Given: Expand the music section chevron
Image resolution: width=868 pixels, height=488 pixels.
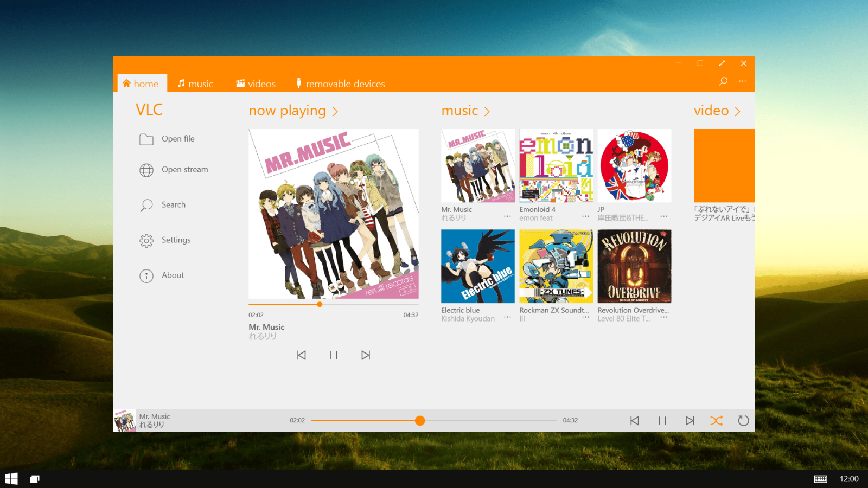Looking at the screenshot, I should point(487,112).
